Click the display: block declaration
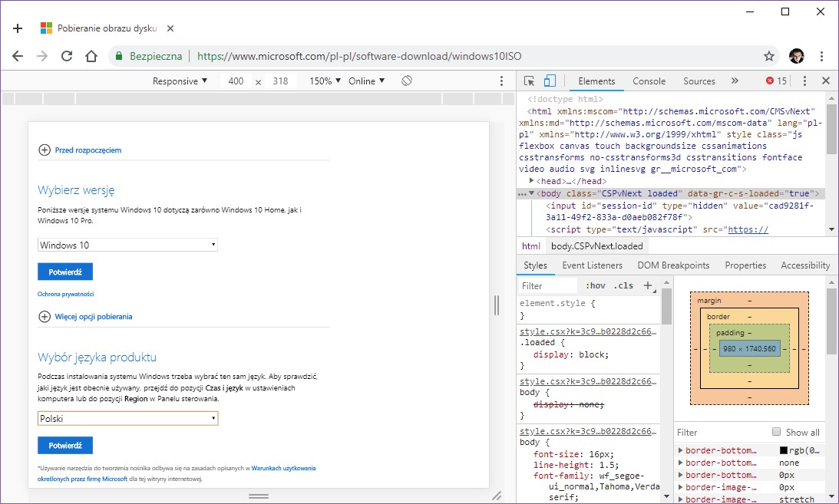839x504 pixels. [571, 355]
